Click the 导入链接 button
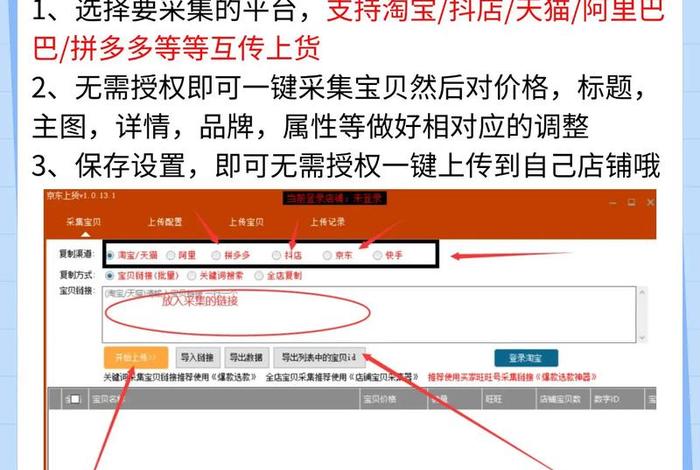This screenshot has height=470, width=700. [197, 358]
